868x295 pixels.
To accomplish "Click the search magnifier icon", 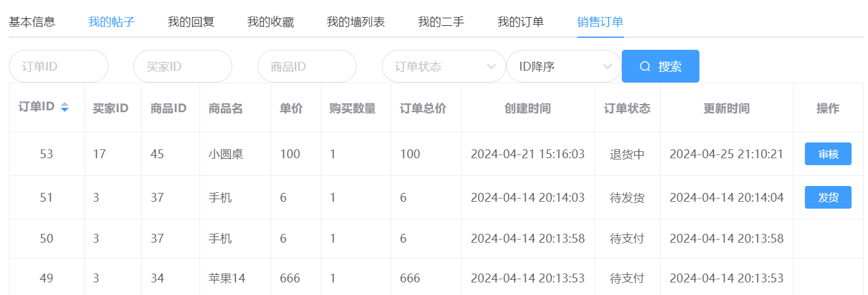I will click(645, 66).
